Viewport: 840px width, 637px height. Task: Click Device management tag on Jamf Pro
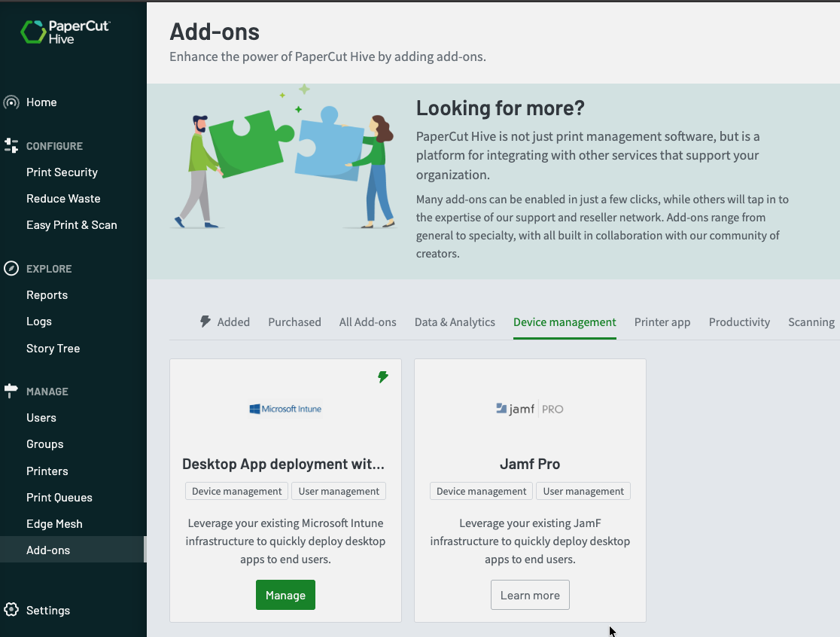481,491
